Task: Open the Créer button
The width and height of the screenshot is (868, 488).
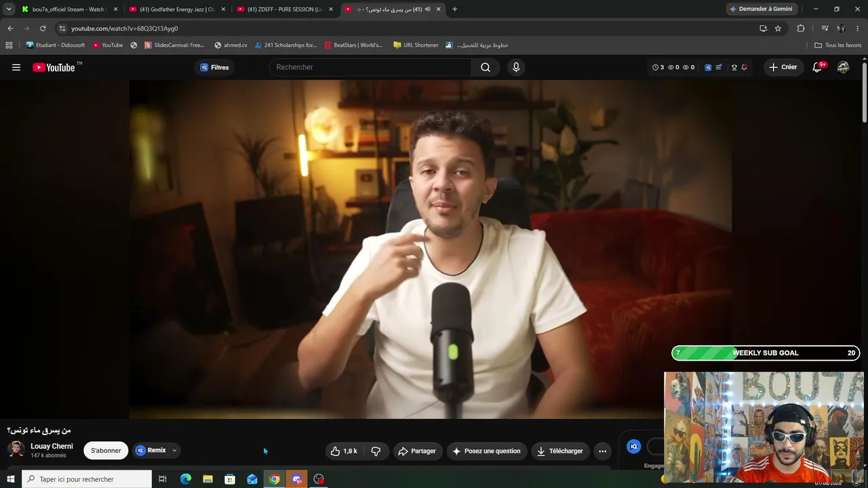Action: [x=783, y=67]
